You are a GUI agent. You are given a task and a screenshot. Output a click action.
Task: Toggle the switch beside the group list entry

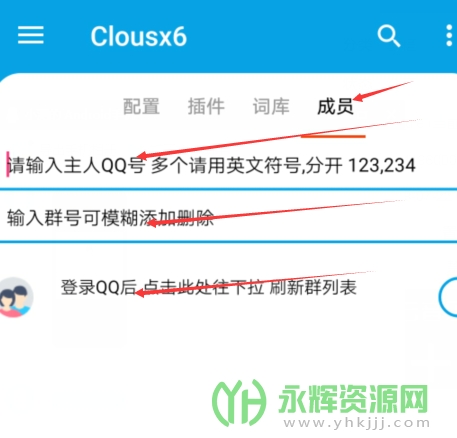coord(448,297)
